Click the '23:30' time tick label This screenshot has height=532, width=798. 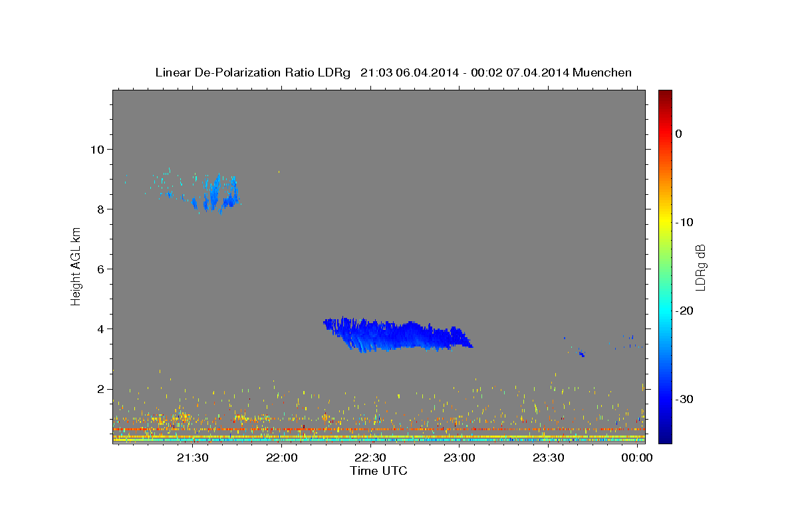pos(549,458)
